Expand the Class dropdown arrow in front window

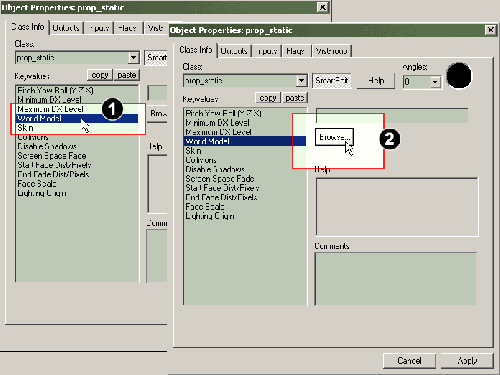coord(301,81)
